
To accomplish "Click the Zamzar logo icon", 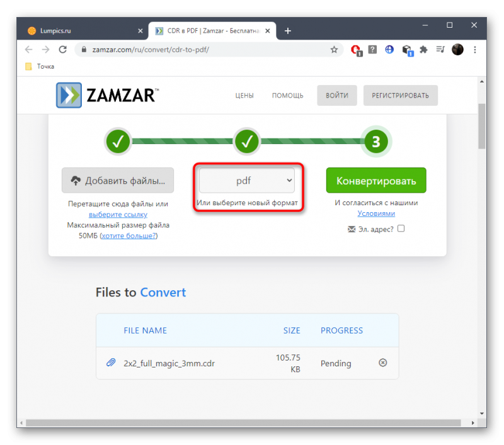I will tap(69, 95).
